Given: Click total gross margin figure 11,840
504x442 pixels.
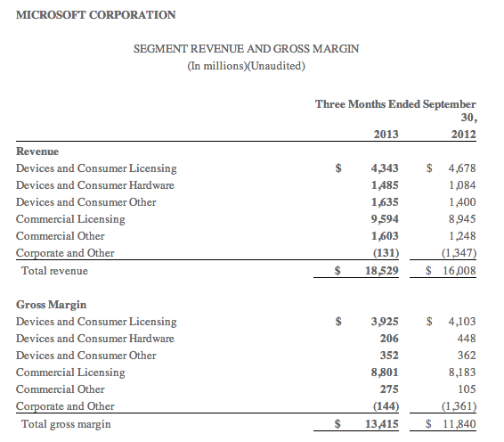Looking at the screenshot, I should click(459, 424).
